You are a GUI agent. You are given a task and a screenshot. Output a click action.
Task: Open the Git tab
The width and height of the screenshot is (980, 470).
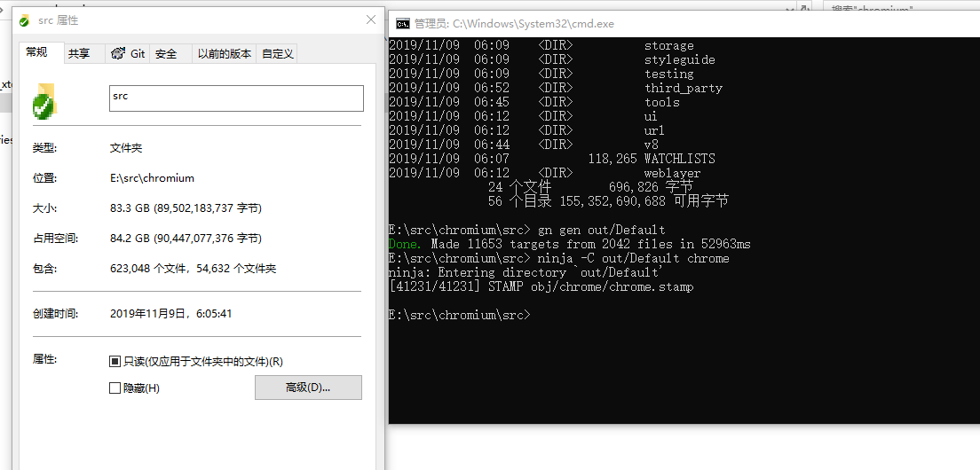tap(128, 54)
